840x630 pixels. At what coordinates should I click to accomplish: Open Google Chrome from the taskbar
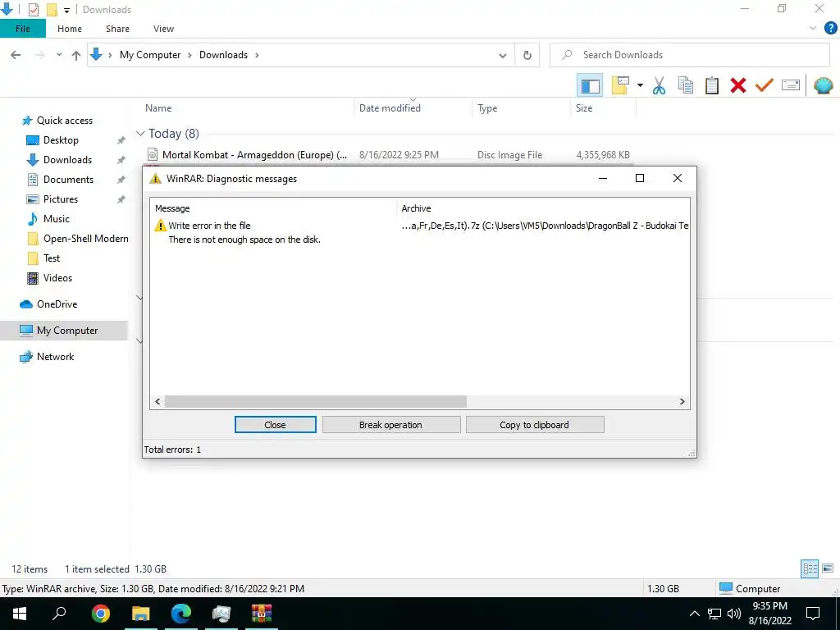100,614
